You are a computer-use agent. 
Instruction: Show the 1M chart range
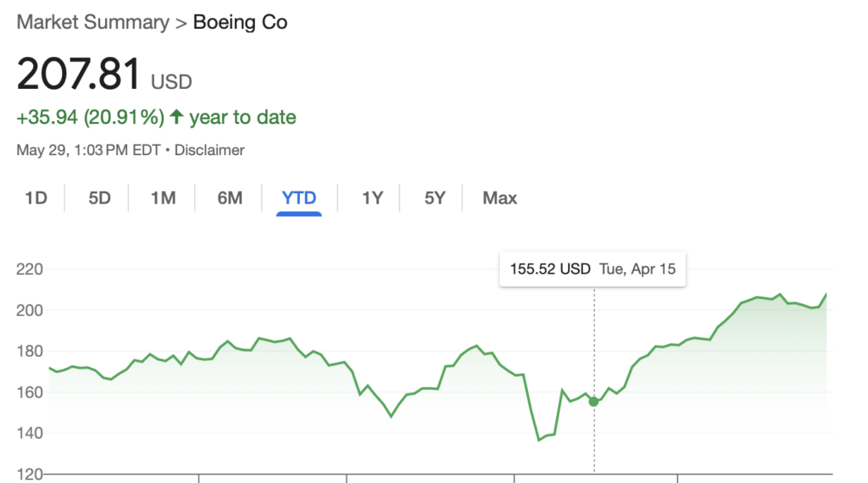163,198
